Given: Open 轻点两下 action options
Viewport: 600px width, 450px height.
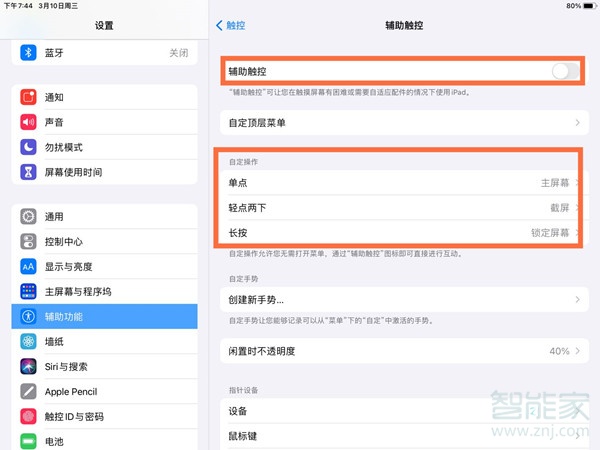Looking at the screenshot, I should [400, 208].
